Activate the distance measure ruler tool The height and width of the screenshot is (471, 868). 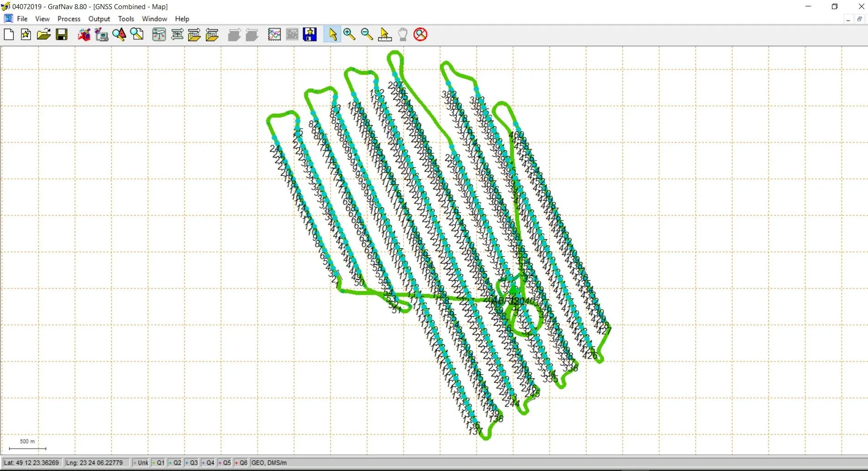point(385,35)
